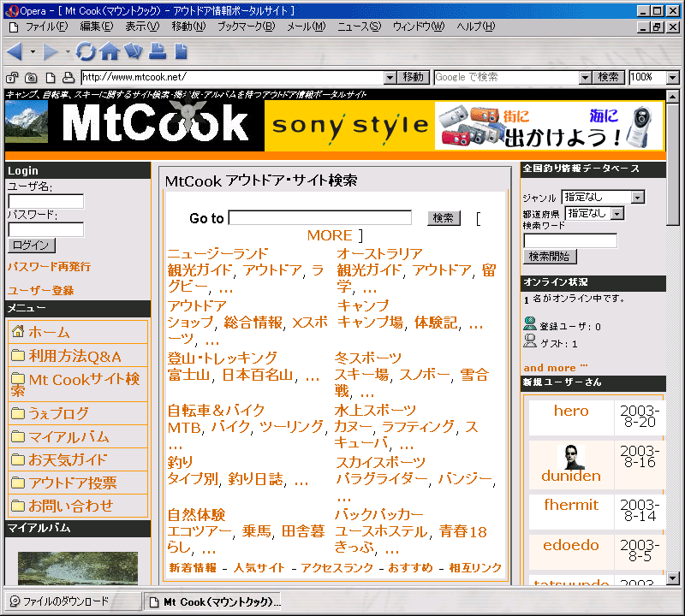Go back with the blue Back arrow

(x=15, y=51)
